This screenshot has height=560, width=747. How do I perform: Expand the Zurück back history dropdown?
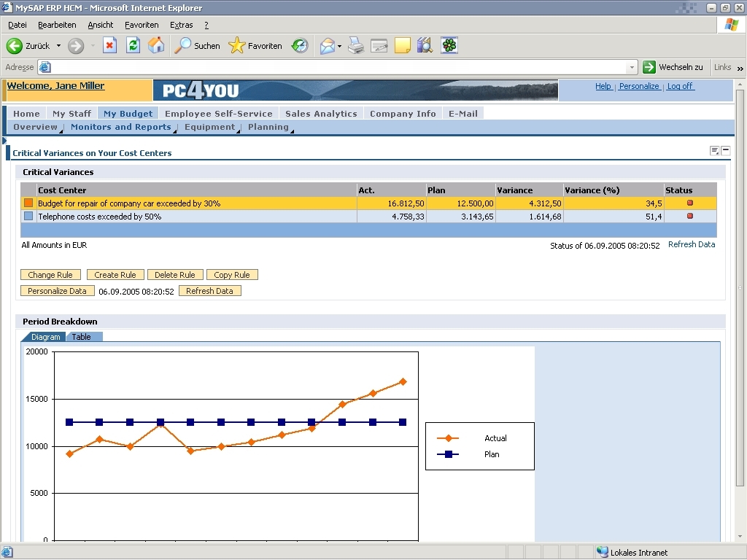pyautogui.click(x=59, y=46)
